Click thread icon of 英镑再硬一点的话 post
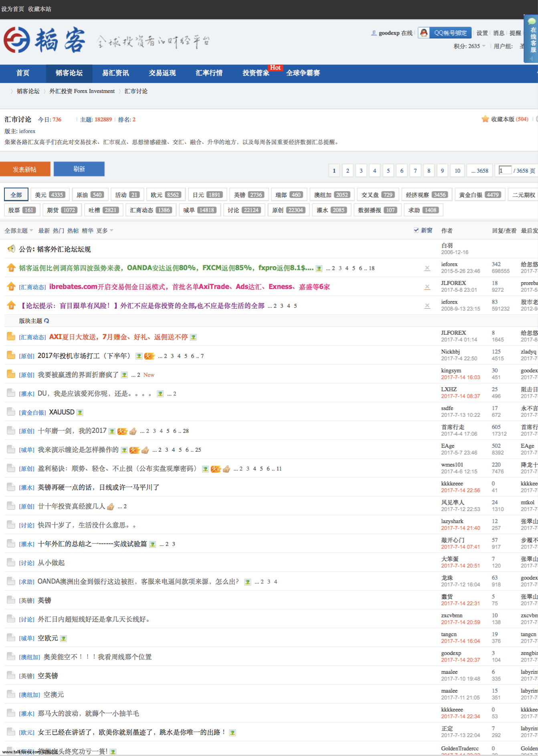This screenshot has width=538, height=756. pos(11,487)
